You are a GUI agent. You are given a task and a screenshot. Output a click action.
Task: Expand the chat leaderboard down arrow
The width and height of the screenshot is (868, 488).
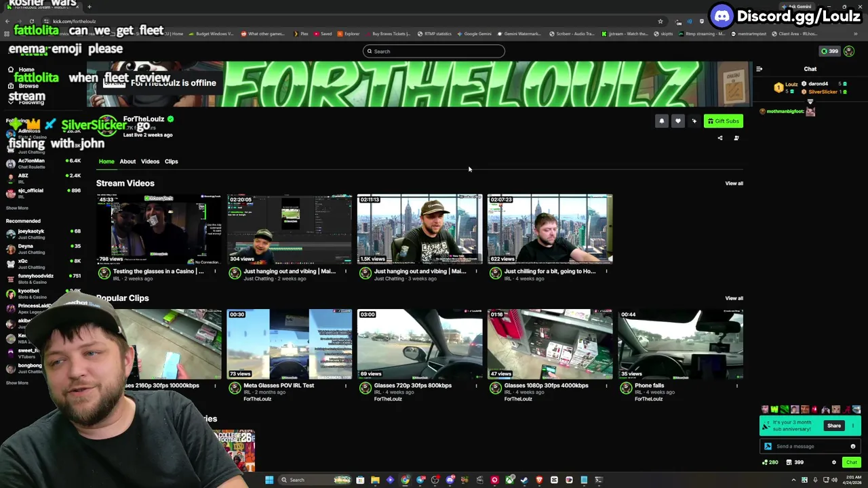coord(810,102)
